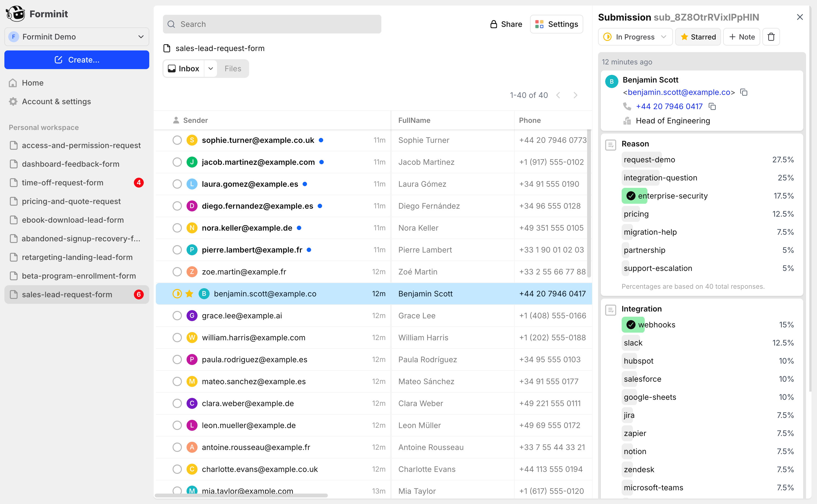Click the horizontal scrollbar under the table
The height and width of the screenshot is (504, 817).
[241, 495]
